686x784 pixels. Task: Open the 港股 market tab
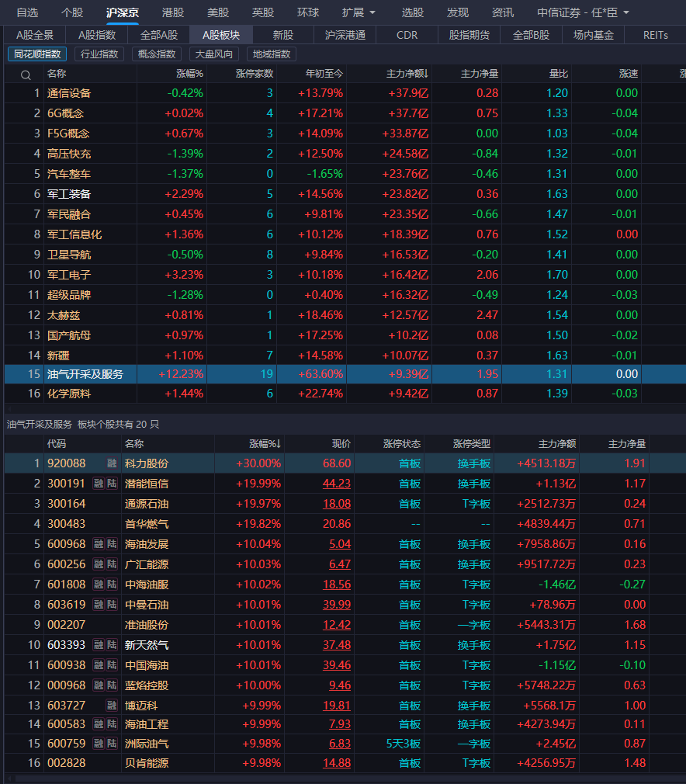tap(173, 12)
